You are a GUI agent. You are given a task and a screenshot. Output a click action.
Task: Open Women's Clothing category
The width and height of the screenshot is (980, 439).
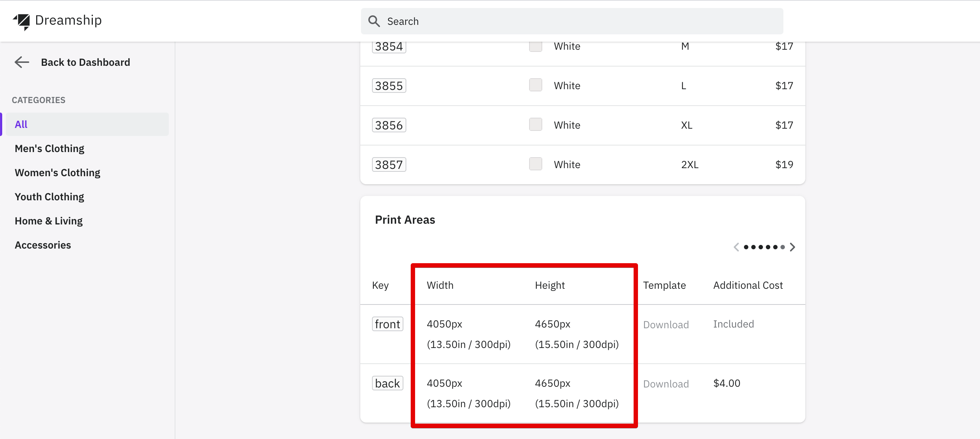[57, 173]
